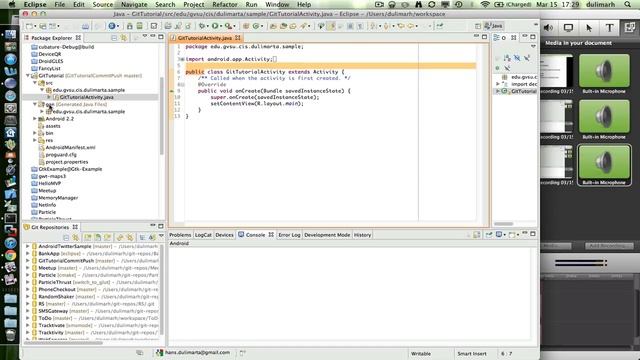The image size is (640, 360).
Task: Open the Source menu
Action: pyautogui.click(x=102, y=4)
